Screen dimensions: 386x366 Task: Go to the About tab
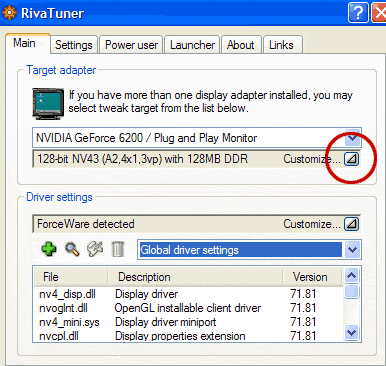click(x=240, y=45)
